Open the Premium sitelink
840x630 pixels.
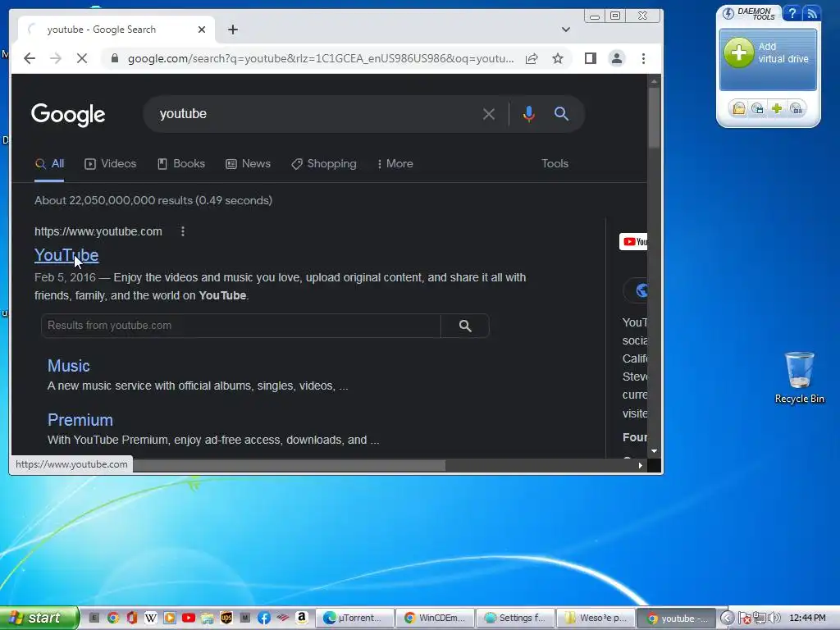point(80,420)
